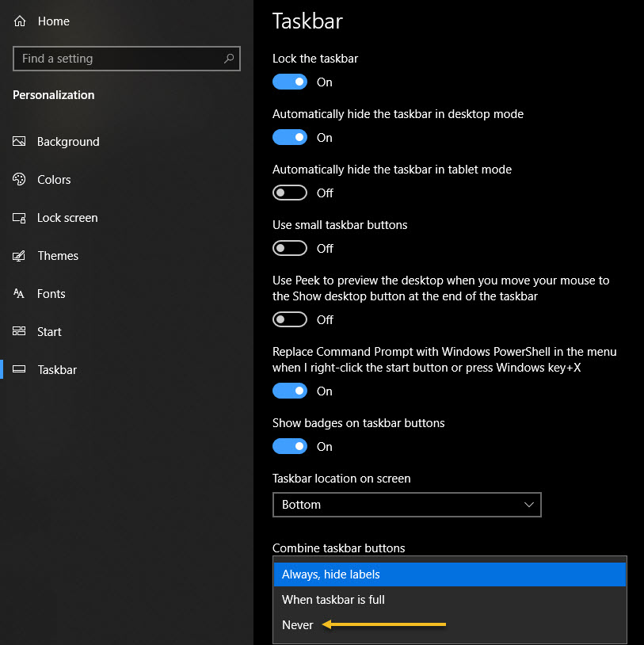Open the Colors settings icon
Viewport: 644px width, 645px height.
pyautogui.click(x=20, y=179)
